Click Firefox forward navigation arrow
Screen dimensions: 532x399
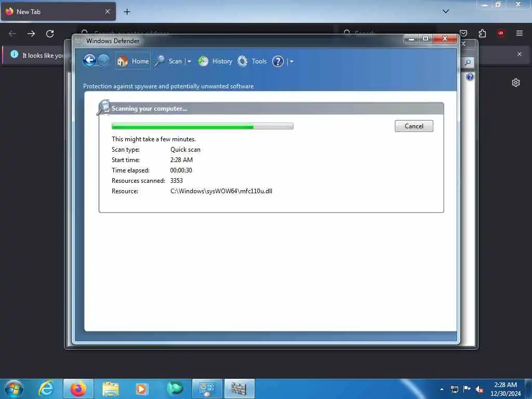click(31, 34)
